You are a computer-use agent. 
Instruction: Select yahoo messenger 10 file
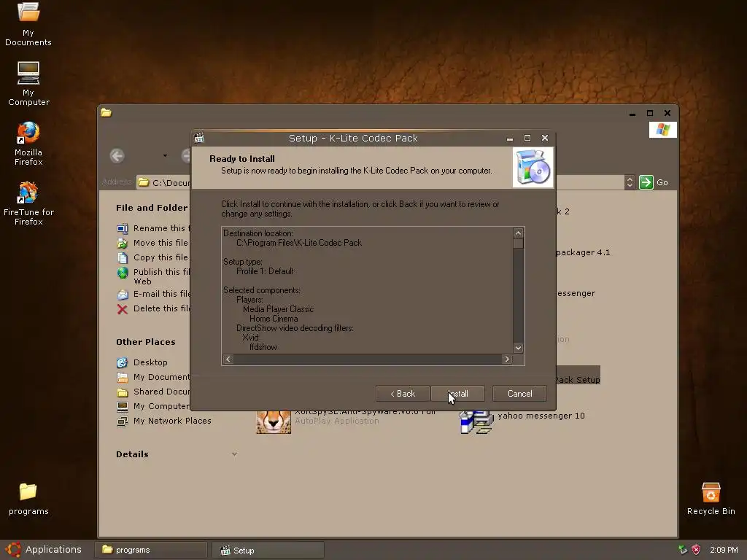(x=541, y=416)
